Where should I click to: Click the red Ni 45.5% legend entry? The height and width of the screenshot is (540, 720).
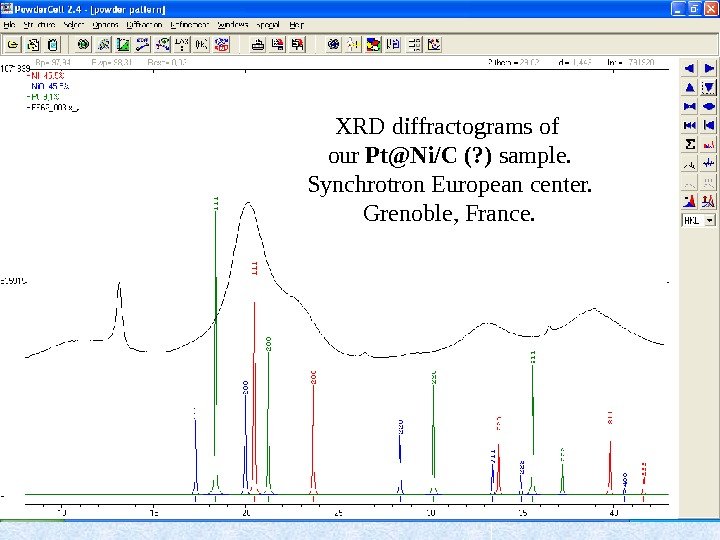pyautogui.click(x=46, y=75)
